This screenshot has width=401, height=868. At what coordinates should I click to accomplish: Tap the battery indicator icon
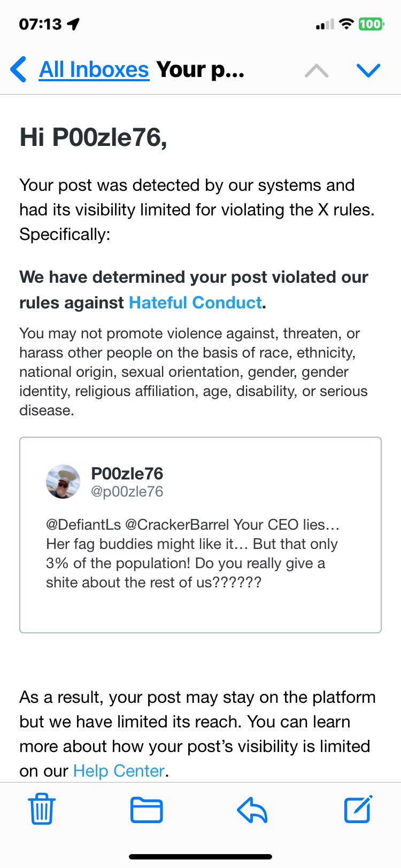tap(371, 24)
